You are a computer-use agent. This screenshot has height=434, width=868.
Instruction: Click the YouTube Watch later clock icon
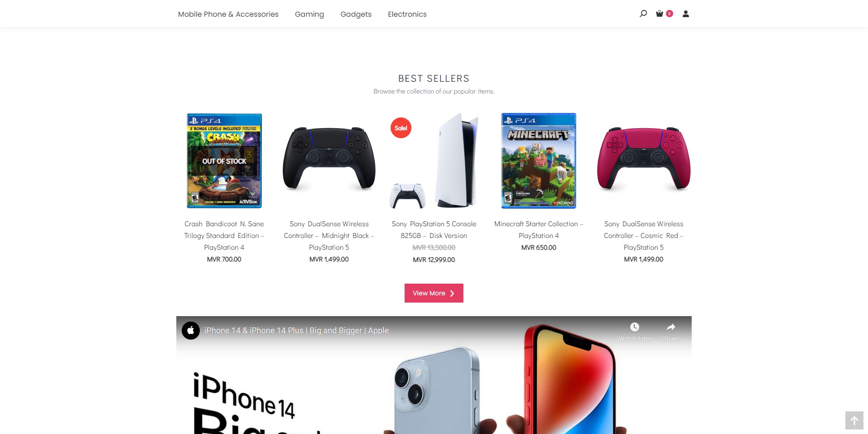pos(635,327)
